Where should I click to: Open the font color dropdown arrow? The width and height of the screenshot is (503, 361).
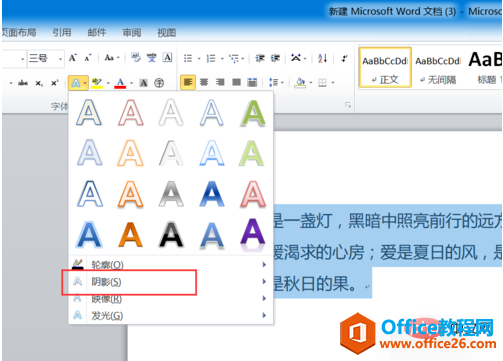click(131, 83)
